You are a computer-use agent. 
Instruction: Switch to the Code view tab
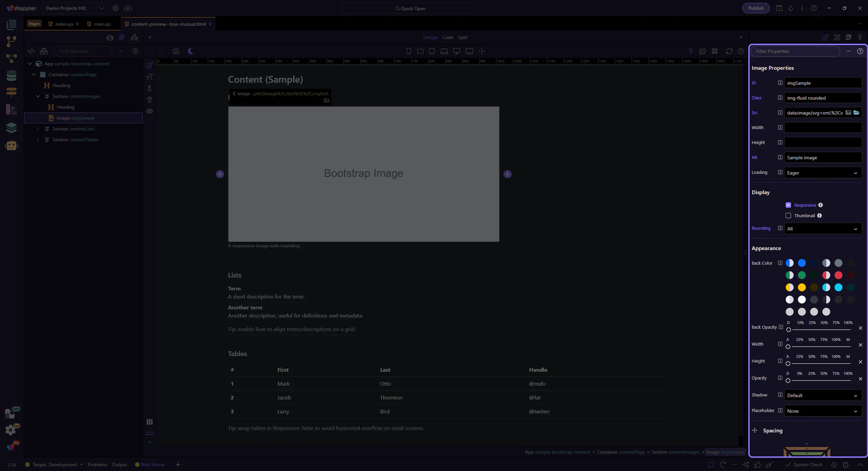coord(448,37)
